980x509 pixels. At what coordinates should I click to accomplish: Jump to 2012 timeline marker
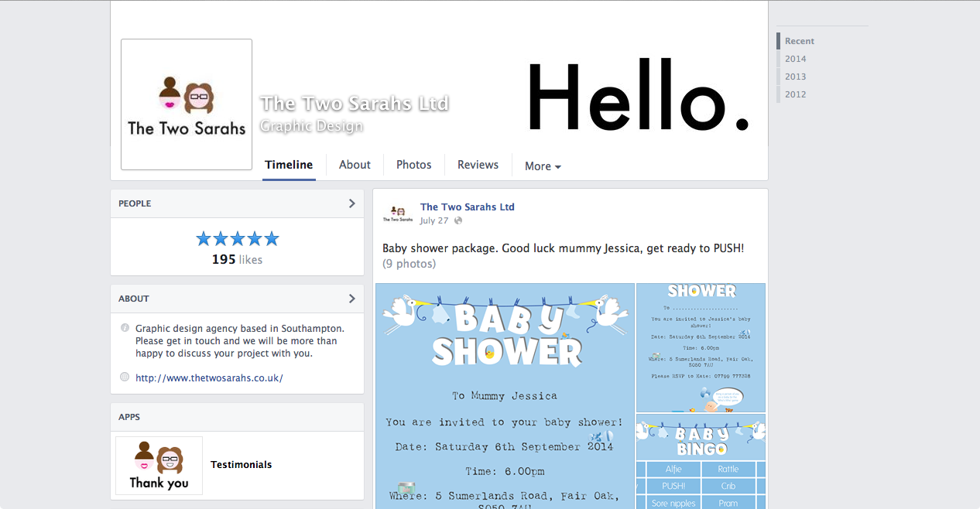pos(795,94)
